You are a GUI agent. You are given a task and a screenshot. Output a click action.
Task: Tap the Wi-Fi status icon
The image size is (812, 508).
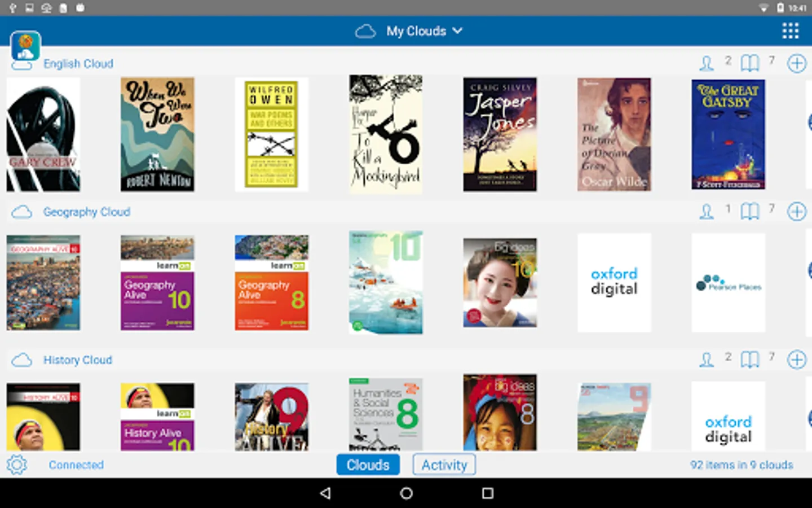[x=764, y=8]
